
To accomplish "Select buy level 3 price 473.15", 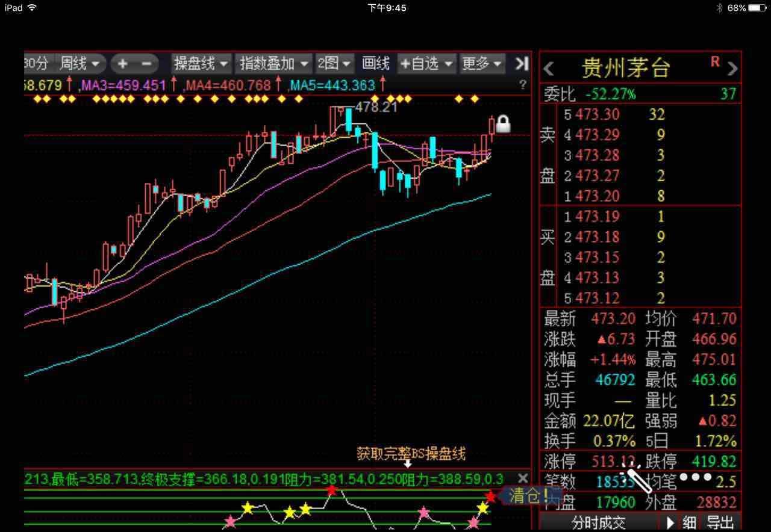I will [597, 258].
